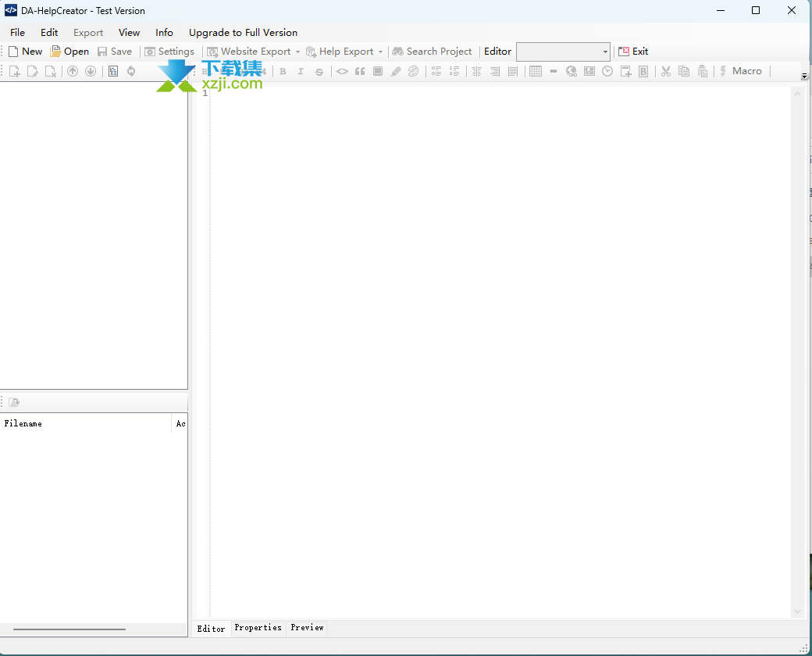812x656 pixels.
Task: Click the blockquote quotation marks icon
Action: coord(360,71)
